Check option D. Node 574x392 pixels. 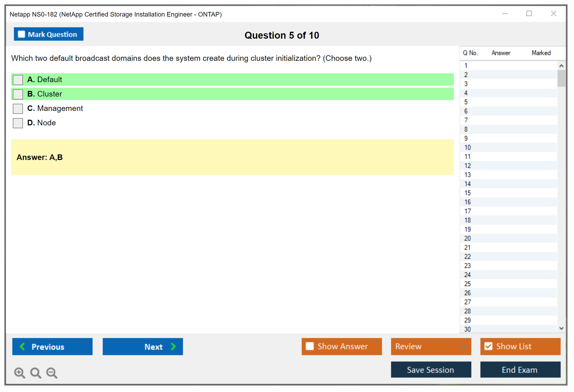tap(18, 123)
